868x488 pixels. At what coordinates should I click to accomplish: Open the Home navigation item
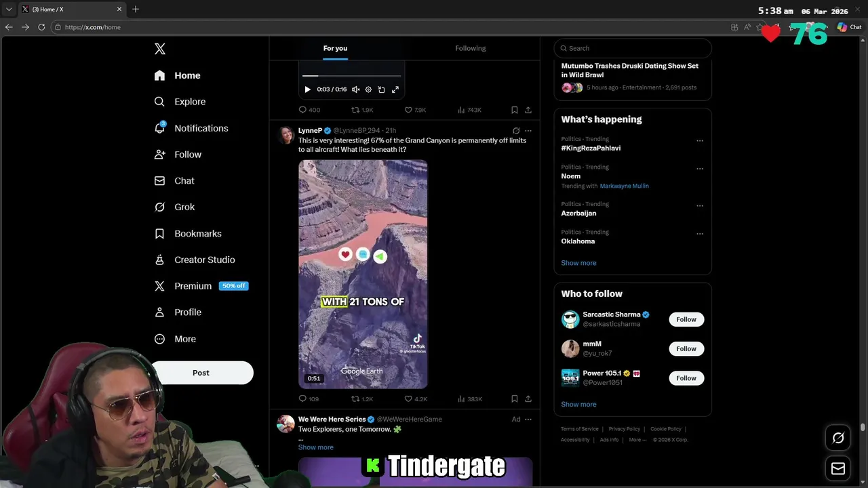177,75
